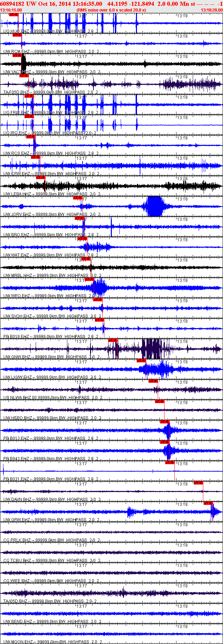Click the red pick flag on PB B013 trace
The width and height of the screenshot is (223, 644).
pos(165,422)
